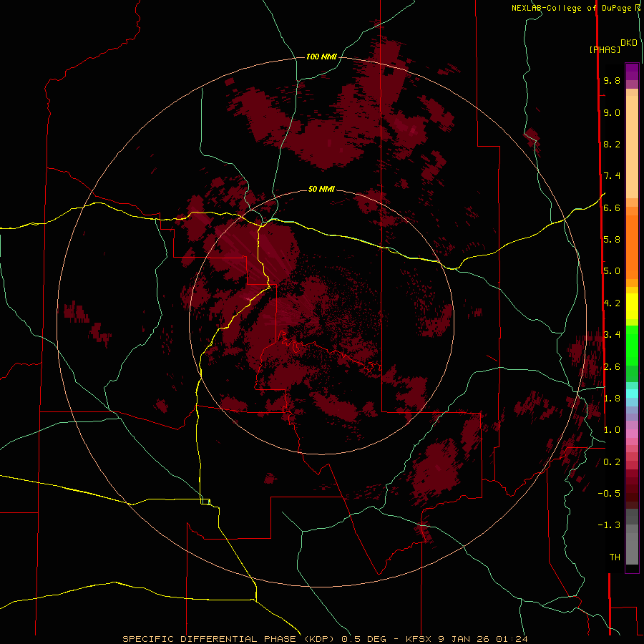Click the TH threshold label
Image resolution: width=644 pixels, height=644 pixels.
pos(615,557)
